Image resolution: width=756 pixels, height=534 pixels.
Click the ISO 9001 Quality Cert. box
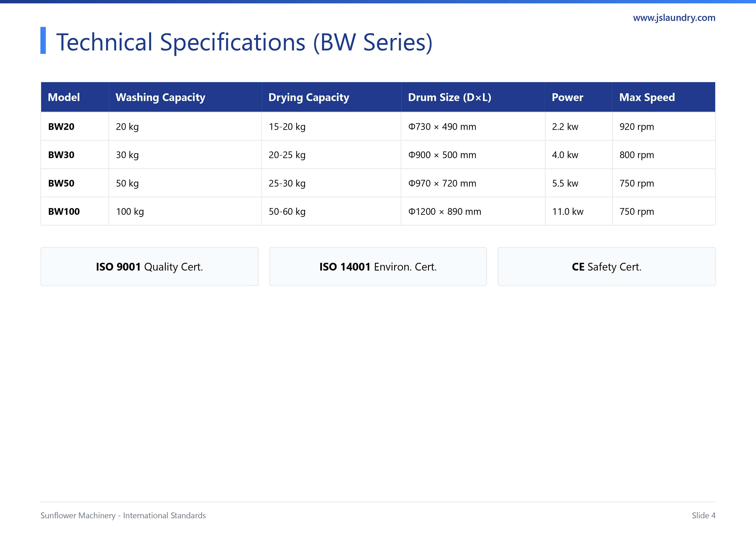coord(150,266)
